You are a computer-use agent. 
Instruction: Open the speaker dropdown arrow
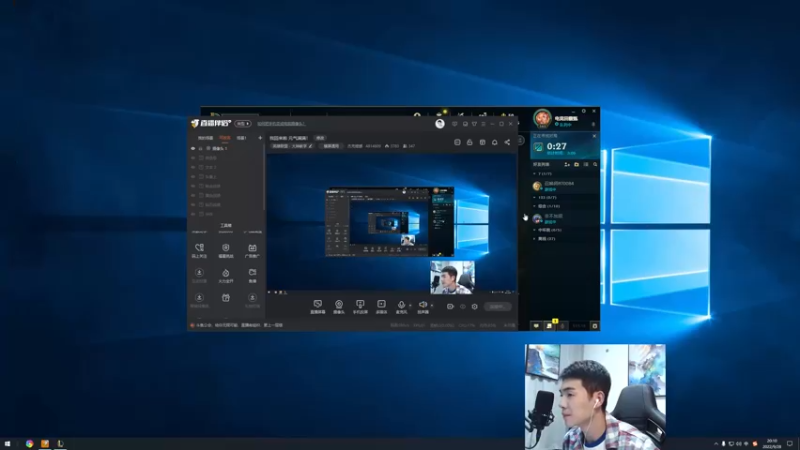tap(432, 306)
